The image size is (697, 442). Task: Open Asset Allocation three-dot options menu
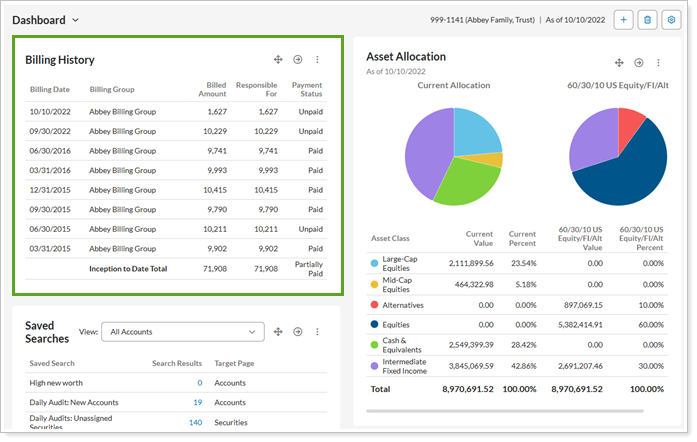tap(658, 63)
